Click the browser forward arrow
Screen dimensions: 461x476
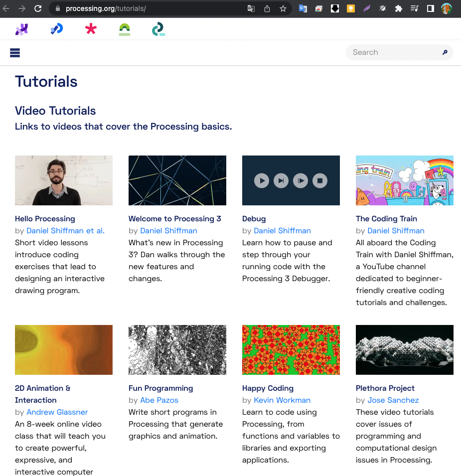22,8
